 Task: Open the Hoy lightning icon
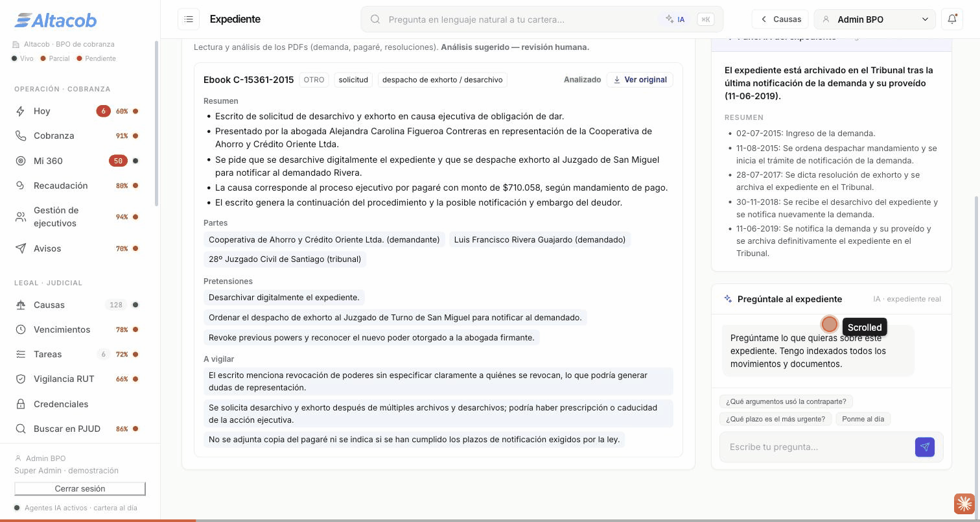tap(21, 111)
